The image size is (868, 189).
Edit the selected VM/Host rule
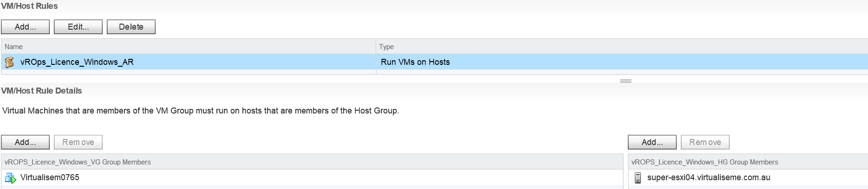click(78, 27)
